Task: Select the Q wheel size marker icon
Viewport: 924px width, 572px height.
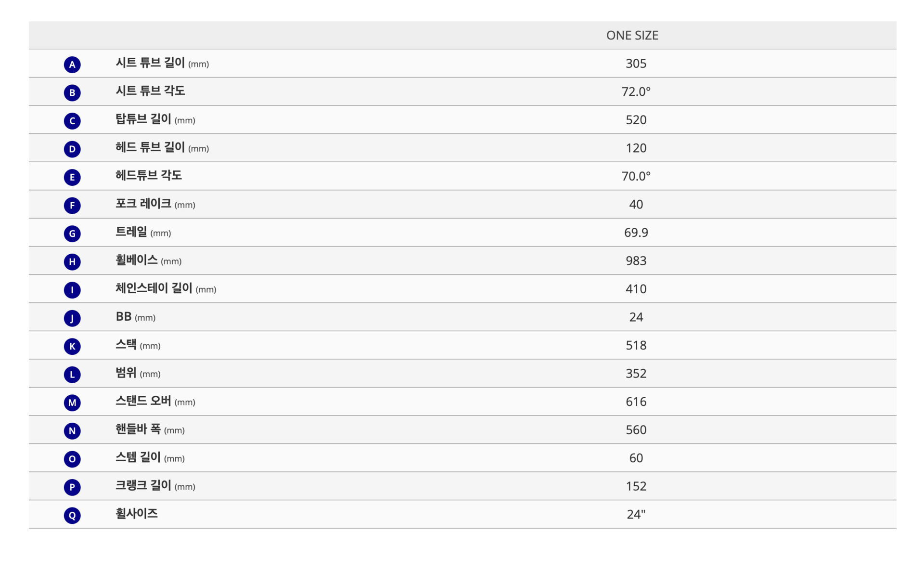Action: pyautogui.click(x=72, y=515)
